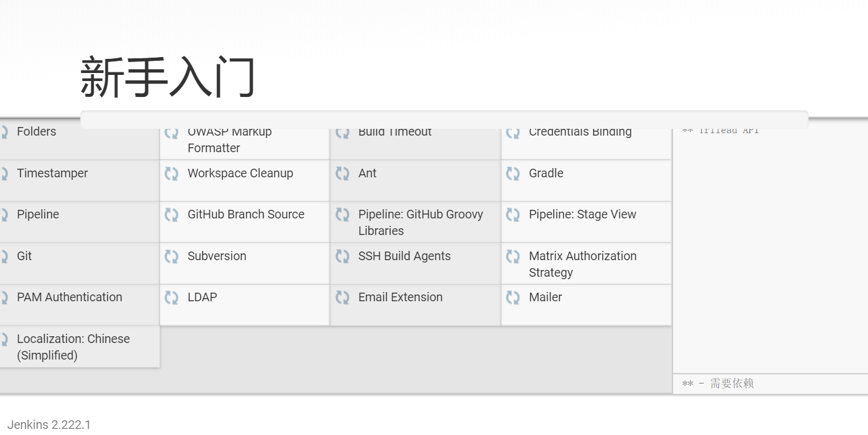Click the 新手入门 heading

(x=167, y=77)
